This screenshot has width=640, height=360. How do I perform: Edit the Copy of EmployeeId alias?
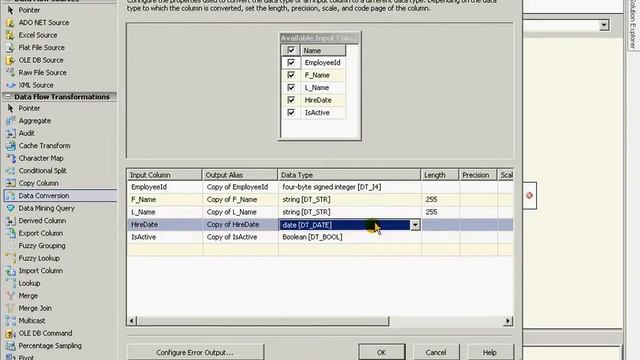tap(240, 187)
